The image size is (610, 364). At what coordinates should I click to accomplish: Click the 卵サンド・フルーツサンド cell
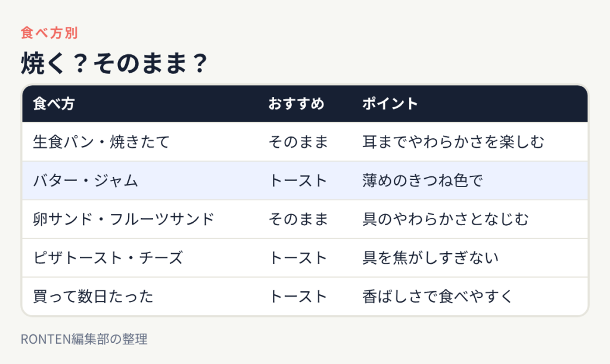coord(124,219)
